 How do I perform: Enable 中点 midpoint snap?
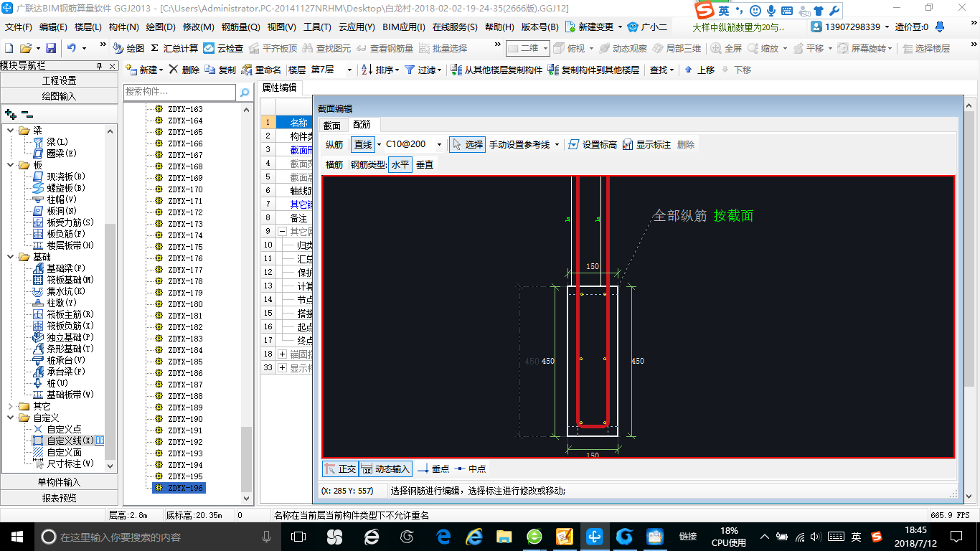[470, 468]
